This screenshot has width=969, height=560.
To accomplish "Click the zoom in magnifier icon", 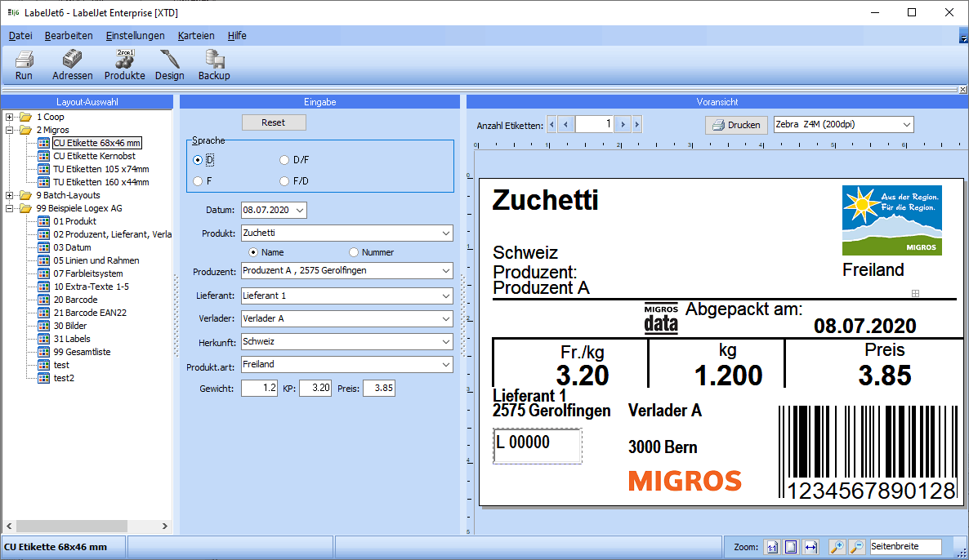I will tap(837, 547).
